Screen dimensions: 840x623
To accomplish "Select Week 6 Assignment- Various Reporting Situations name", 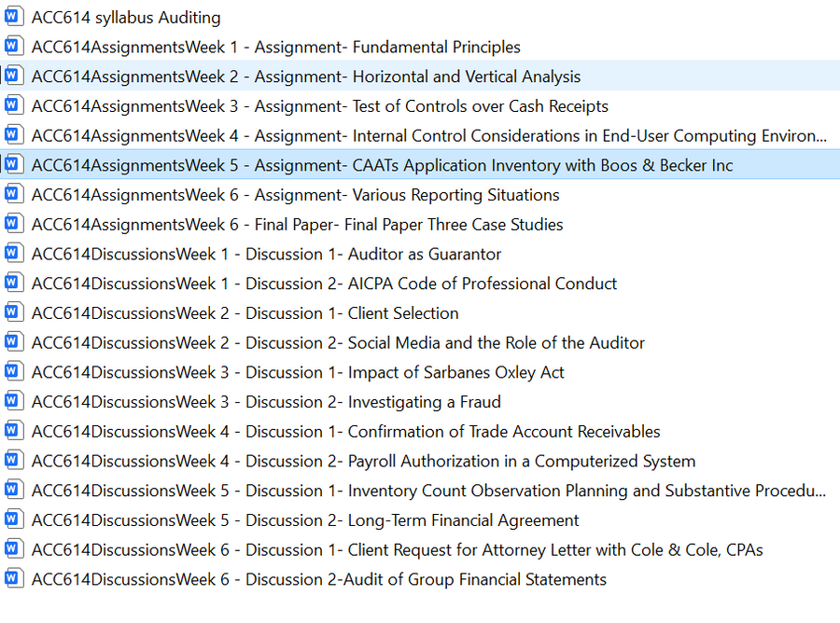I will pyautogui.click(x=295, y=195).
